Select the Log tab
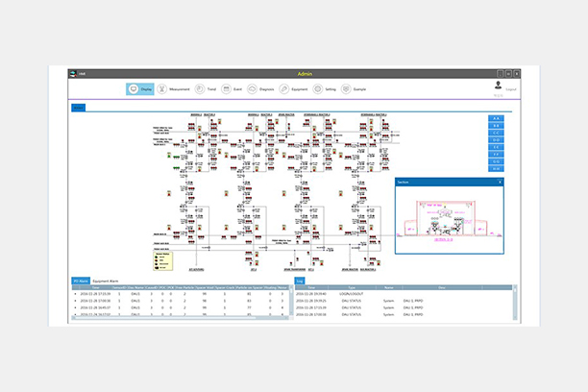 pos(299,281)
